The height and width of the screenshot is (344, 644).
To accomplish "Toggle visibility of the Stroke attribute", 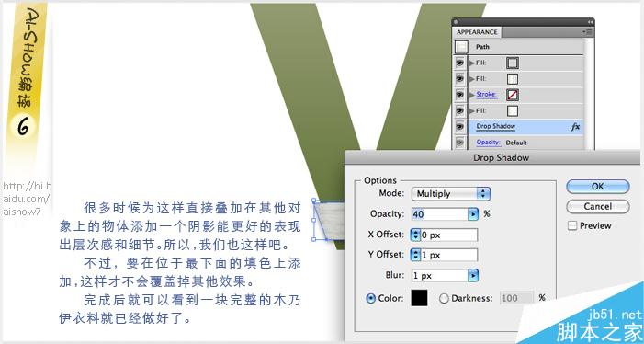I will tap(460, 95).
